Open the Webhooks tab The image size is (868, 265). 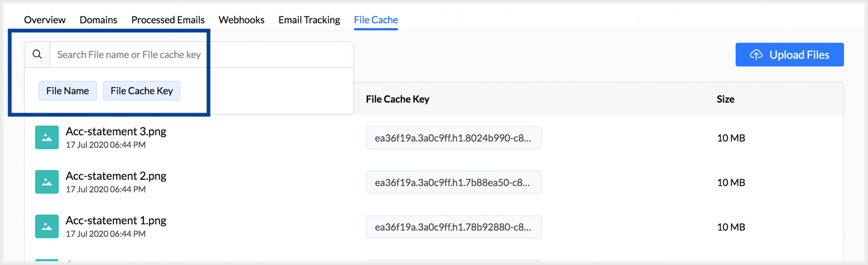[x=241, y=20]
